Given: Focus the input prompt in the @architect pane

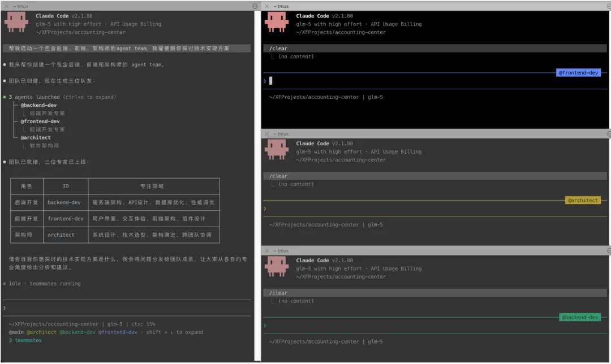Looking at the screenshot, I should click(x=435, y=209).
